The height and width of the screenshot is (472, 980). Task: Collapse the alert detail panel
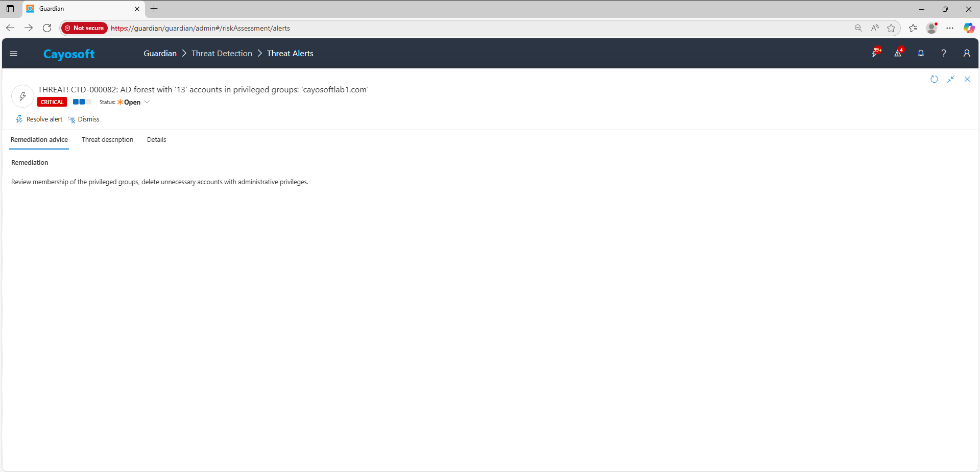coord(951,79)
